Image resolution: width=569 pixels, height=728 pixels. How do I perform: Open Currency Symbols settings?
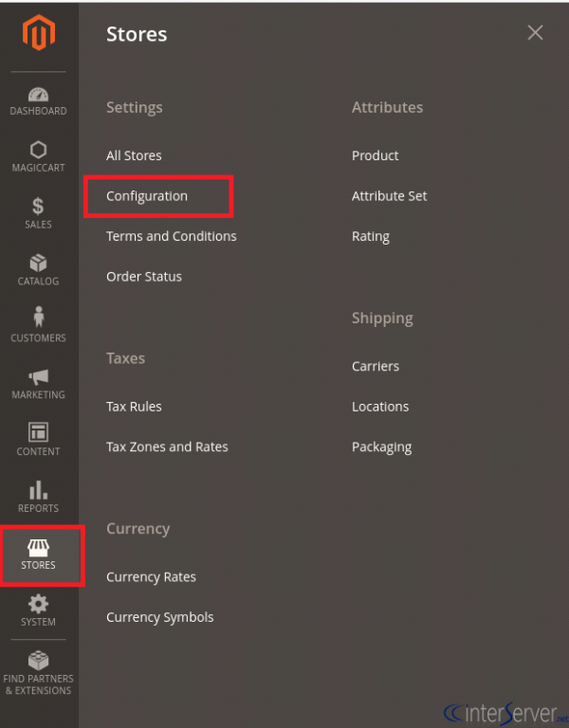(x=159, y=617)
